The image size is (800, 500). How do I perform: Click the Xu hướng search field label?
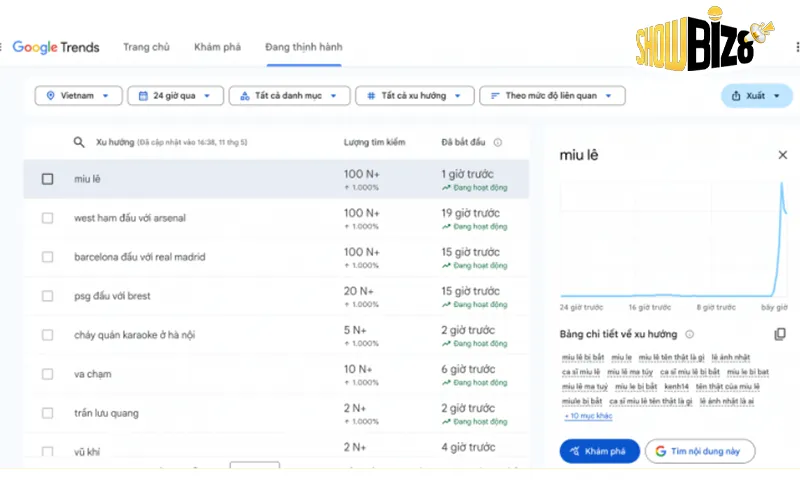[115, 142]
